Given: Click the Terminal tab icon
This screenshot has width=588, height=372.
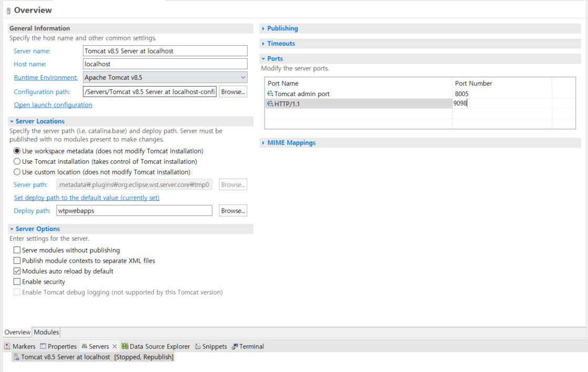Looking at the screenshot, I should tap(235, 346).
